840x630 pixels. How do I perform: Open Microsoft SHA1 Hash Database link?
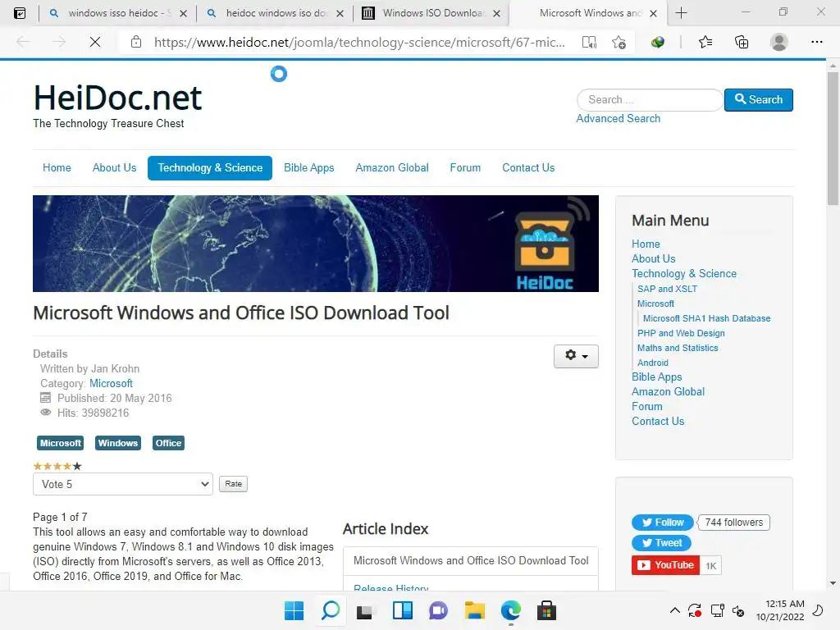click(706, 318)
